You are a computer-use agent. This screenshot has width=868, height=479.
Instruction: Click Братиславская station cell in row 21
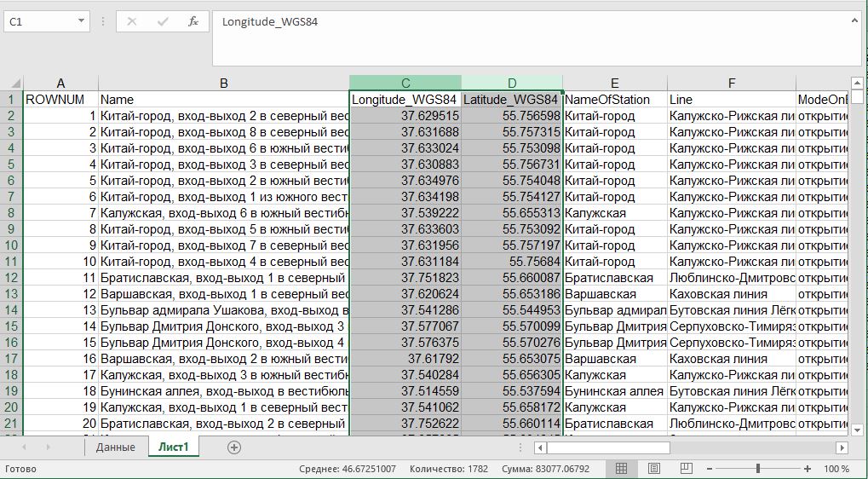point(614,424)
